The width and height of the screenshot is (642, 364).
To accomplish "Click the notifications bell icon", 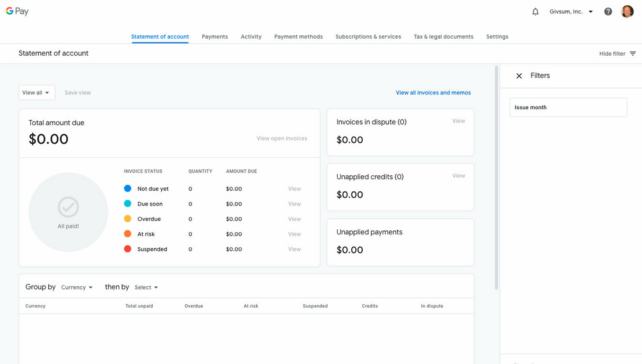I will pyautogui.click(x=535, y=12).
